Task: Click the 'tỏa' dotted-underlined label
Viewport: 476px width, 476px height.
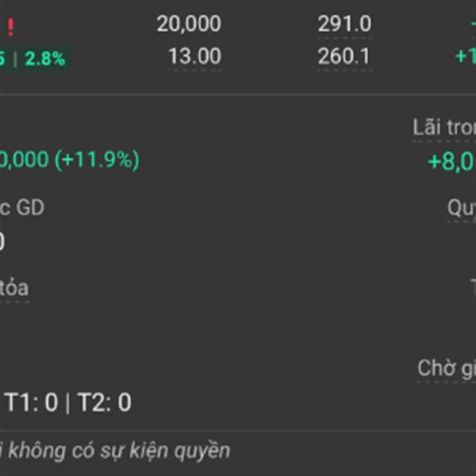Action: point(14,288)
